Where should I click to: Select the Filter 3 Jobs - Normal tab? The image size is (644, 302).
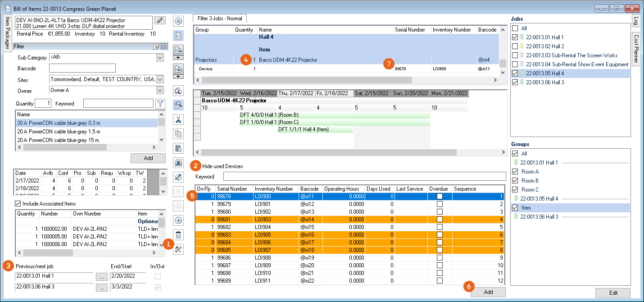[x=219, y=18]
